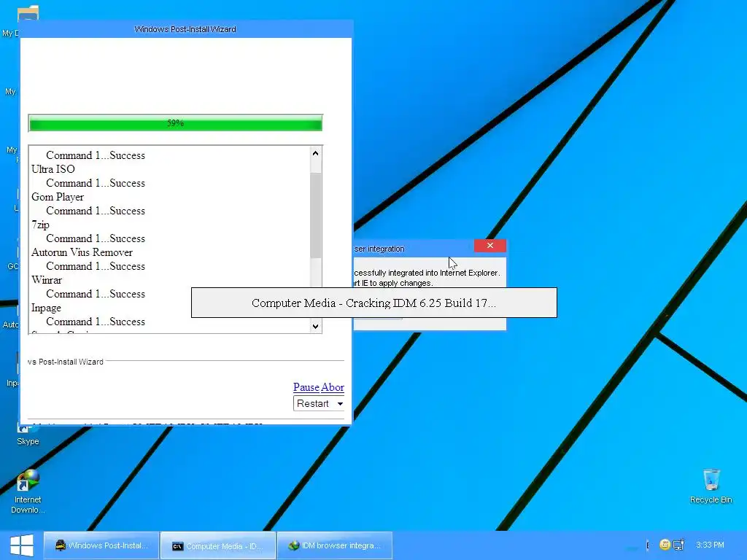Screen dimensions: 747x560
Task: Select the Ultra ISO log entry
Action: 53,169
